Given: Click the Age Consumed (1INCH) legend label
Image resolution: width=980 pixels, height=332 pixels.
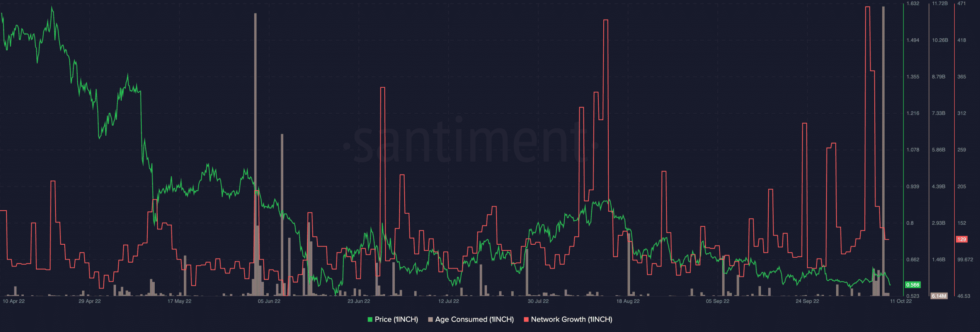Looking at the screenshot, I should coord(474,319).
